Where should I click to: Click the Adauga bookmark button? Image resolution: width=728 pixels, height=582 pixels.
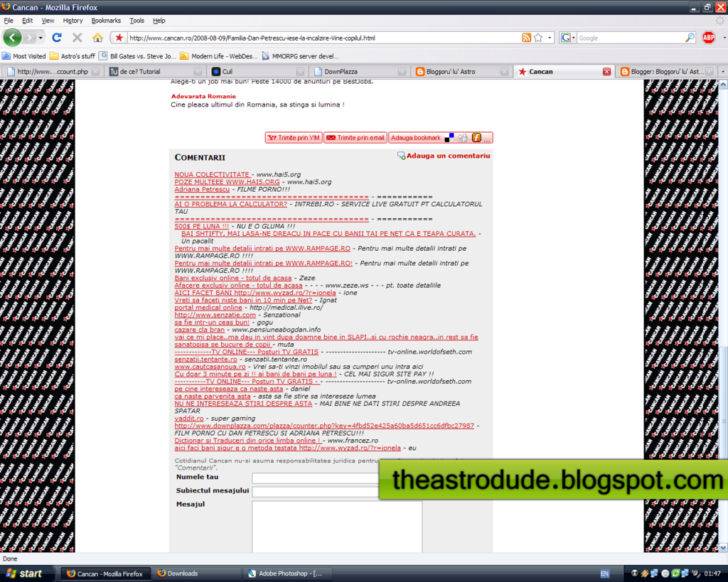coord(415,137)
